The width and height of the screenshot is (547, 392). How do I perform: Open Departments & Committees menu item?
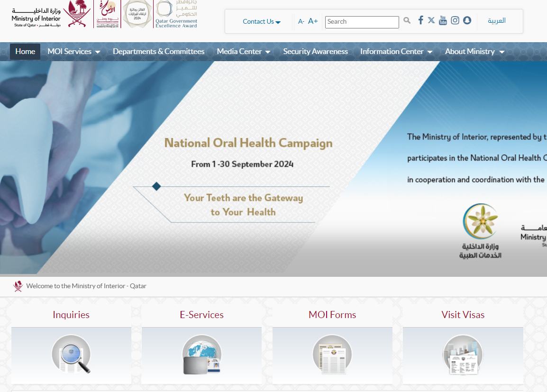(x=158, y=52)
